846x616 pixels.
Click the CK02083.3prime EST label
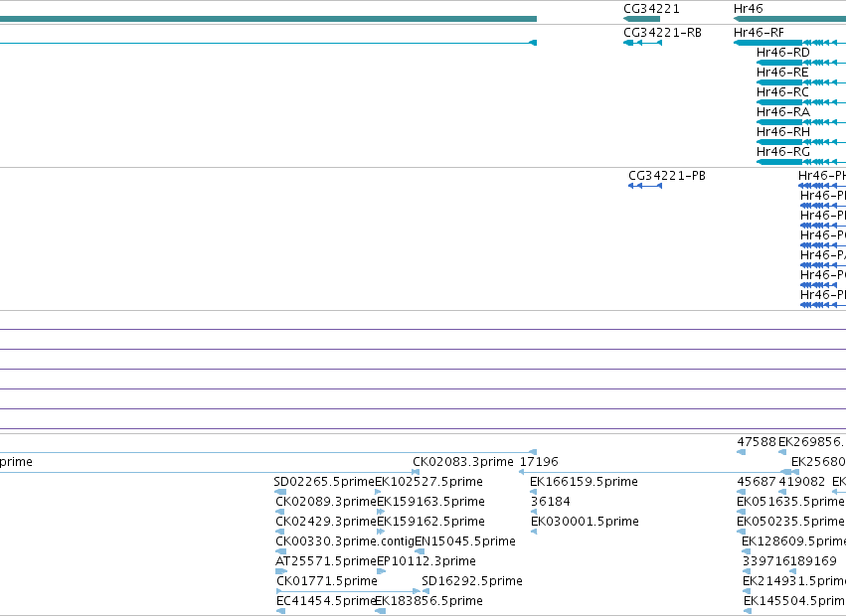pos(463,462)
